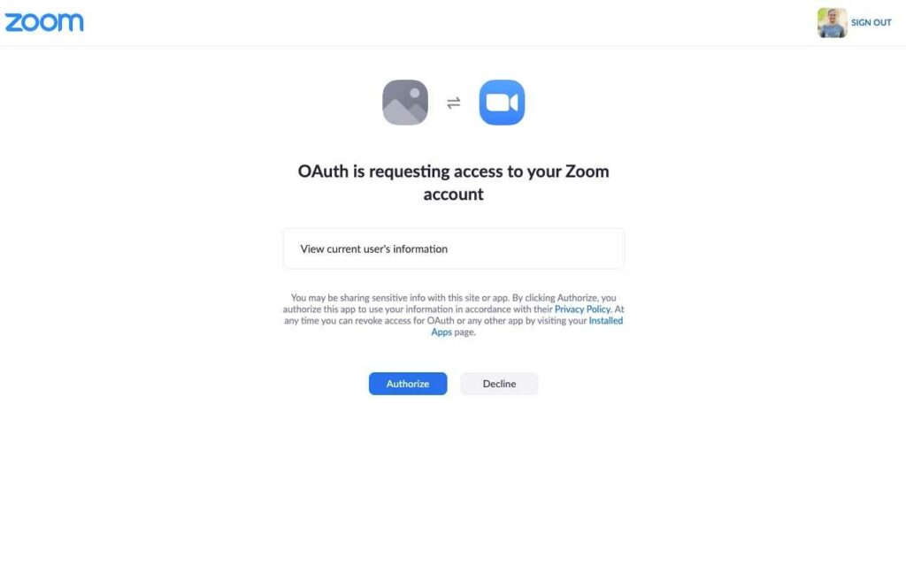This screenshot has height=588, width=906.
Task: Click the 'Zoom' word in the heading
Action: tap(587, 171)
